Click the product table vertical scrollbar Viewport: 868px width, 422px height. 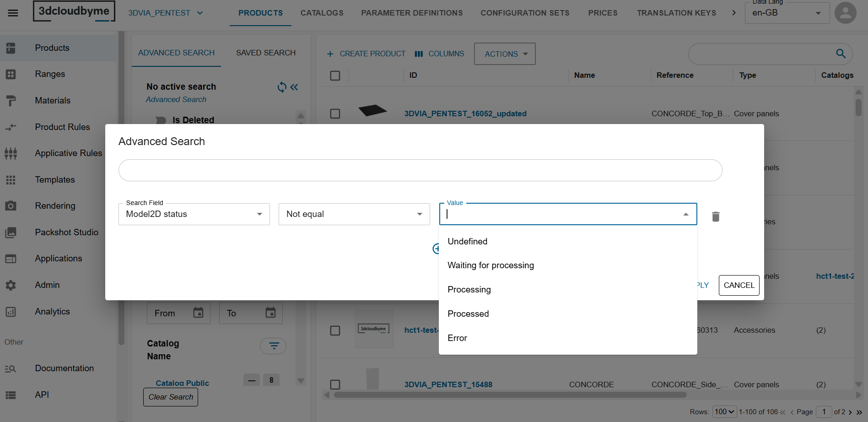[x=858, y=108]
